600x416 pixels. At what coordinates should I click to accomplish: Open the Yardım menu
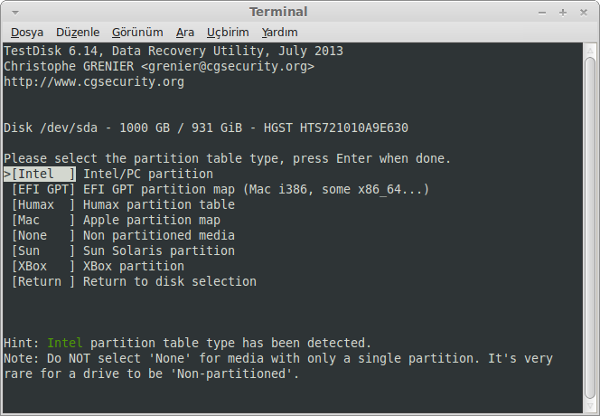click(279, 32)
